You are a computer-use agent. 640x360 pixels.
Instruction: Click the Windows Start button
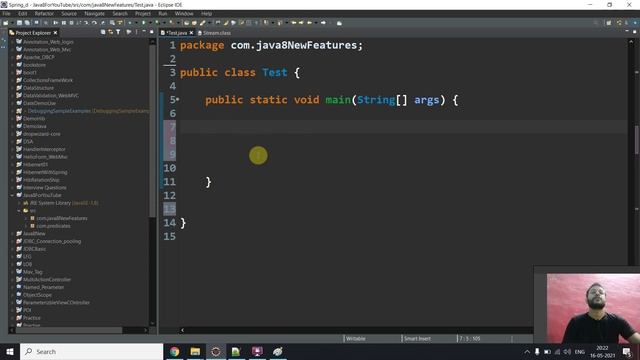tap(10, 351)
